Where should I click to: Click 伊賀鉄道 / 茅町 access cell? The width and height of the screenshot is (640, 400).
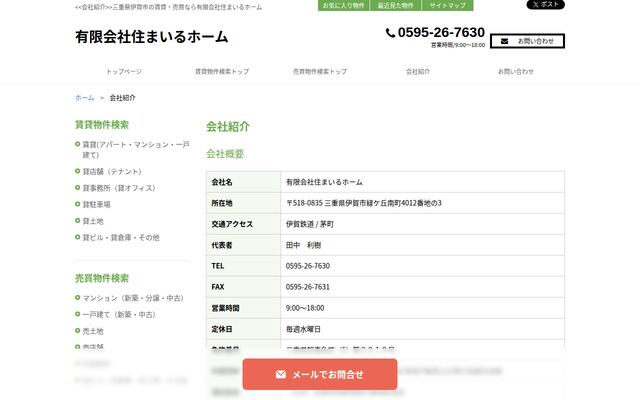[423, 224]
